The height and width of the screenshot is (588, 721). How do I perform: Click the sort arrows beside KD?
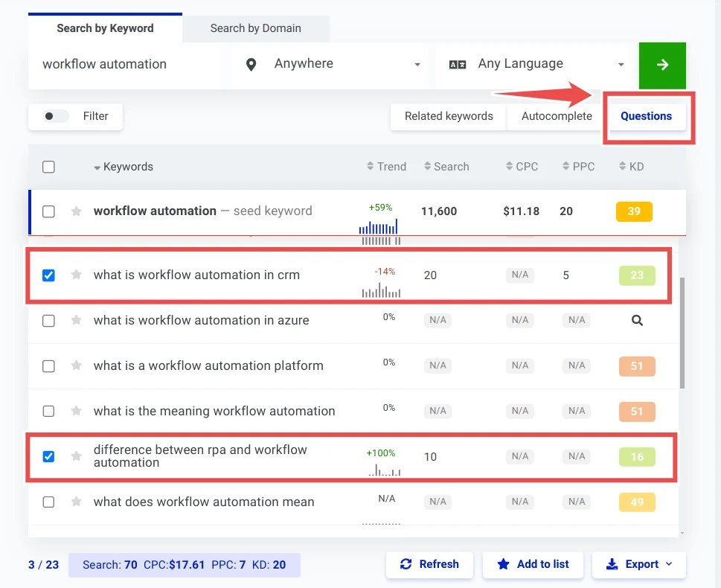point(623,166)
